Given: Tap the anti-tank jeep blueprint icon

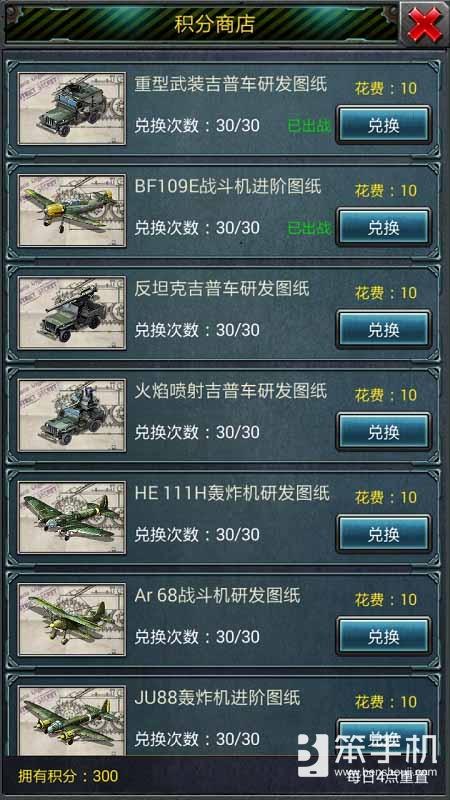Looking at the screenshot, I should coord(71,313).
